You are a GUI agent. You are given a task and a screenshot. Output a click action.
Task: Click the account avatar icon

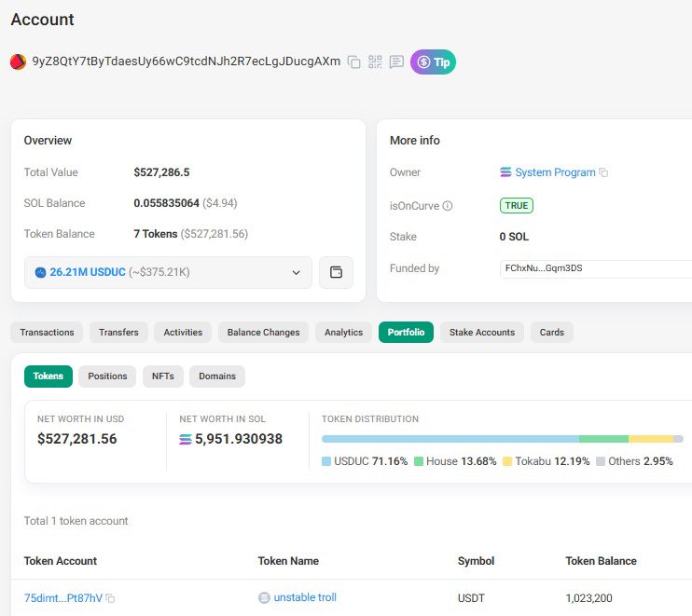pos(18,62)
